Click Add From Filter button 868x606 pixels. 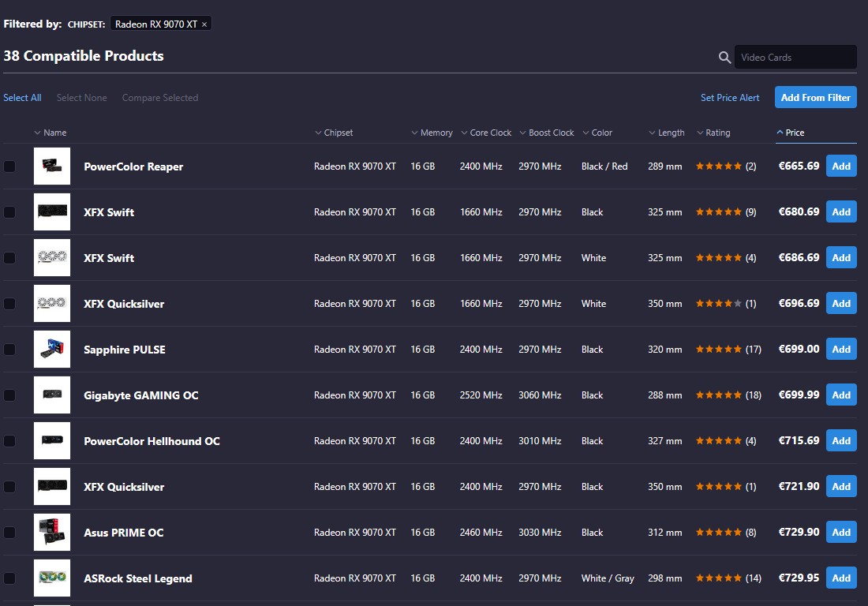pos(815,97)
